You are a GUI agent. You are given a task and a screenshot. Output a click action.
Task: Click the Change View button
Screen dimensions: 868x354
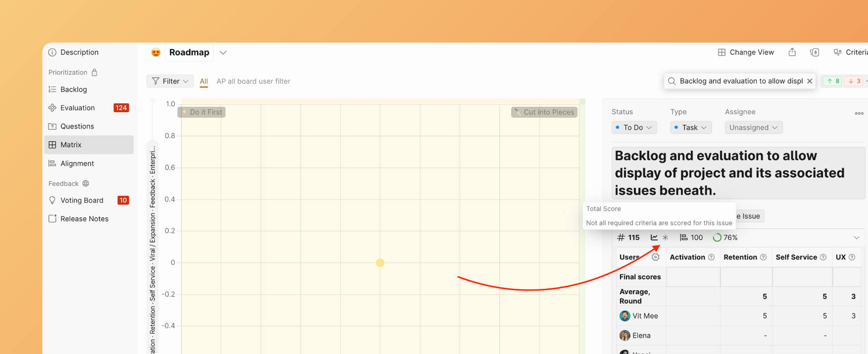coord(746,52)
